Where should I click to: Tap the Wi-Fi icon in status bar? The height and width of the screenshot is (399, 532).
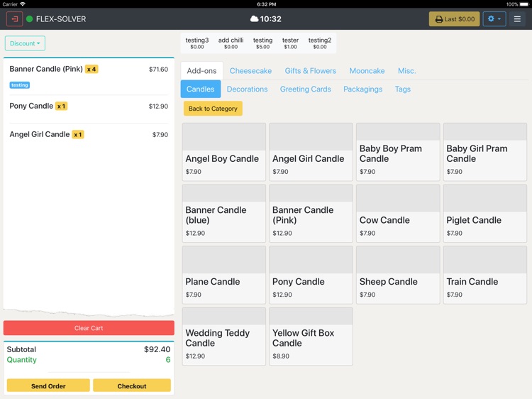23,4
